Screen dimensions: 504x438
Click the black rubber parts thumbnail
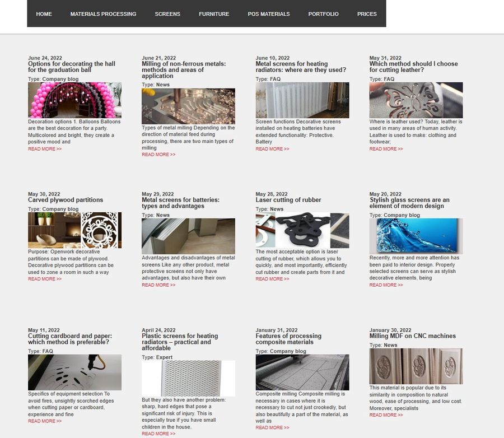[302, 230]
